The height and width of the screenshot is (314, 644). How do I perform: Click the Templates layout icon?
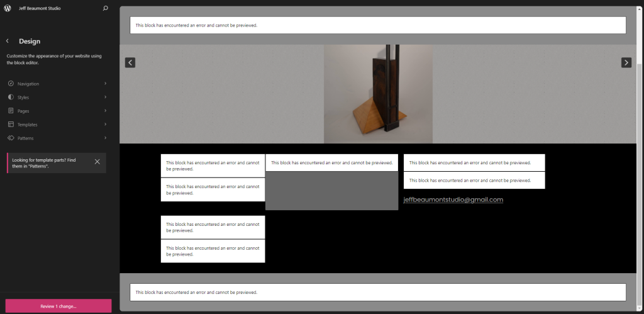11,125
